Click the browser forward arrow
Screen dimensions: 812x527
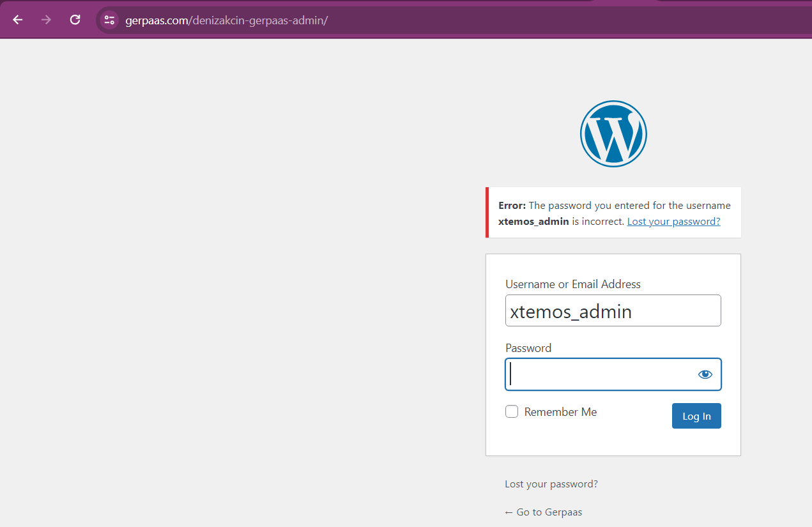tap(46, 20)
